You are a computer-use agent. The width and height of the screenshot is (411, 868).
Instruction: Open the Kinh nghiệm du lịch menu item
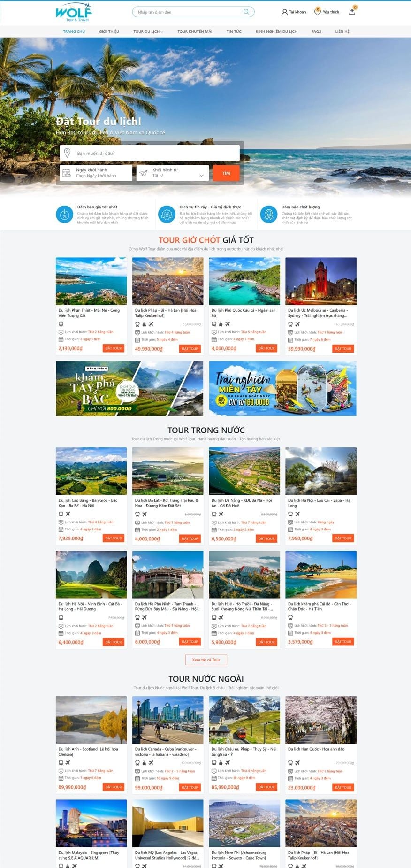pyautogui.click(x=276, y=31)
